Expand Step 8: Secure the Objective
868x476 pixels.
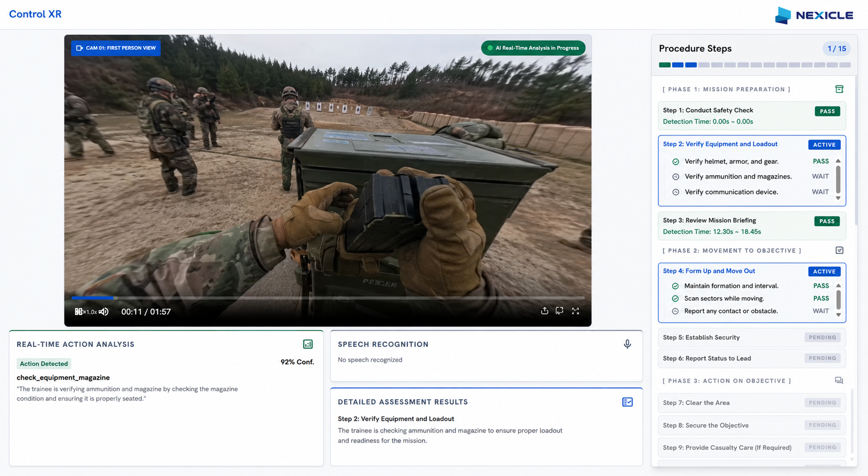click(752, 425)
